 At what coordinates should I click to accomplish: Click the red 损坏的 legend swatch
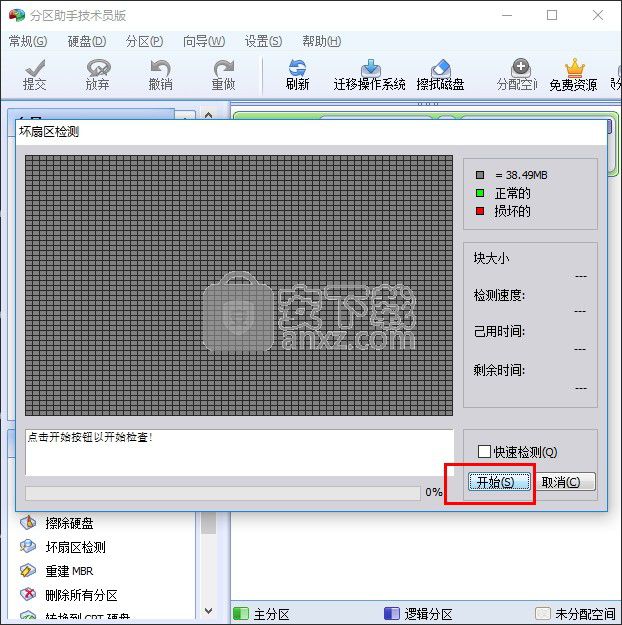point(480,211)
